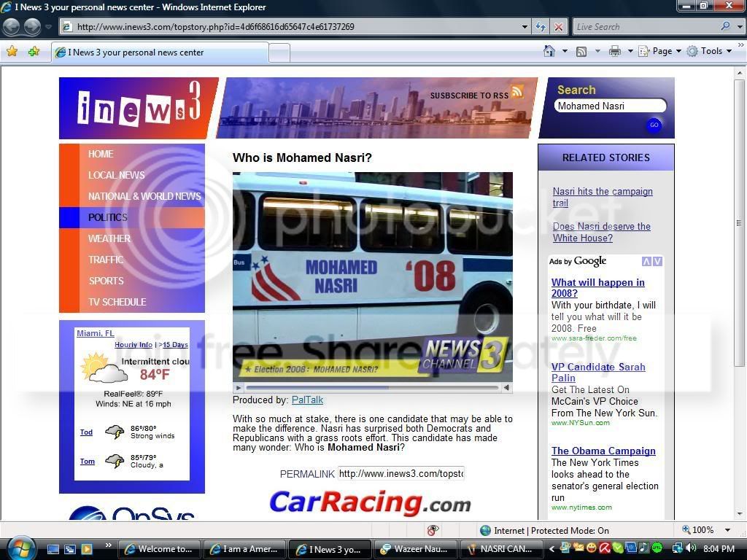Click the Refresh icon beside address bar
Image resolution: width=747 pixels, height=560 pixels.
[541, 27]
